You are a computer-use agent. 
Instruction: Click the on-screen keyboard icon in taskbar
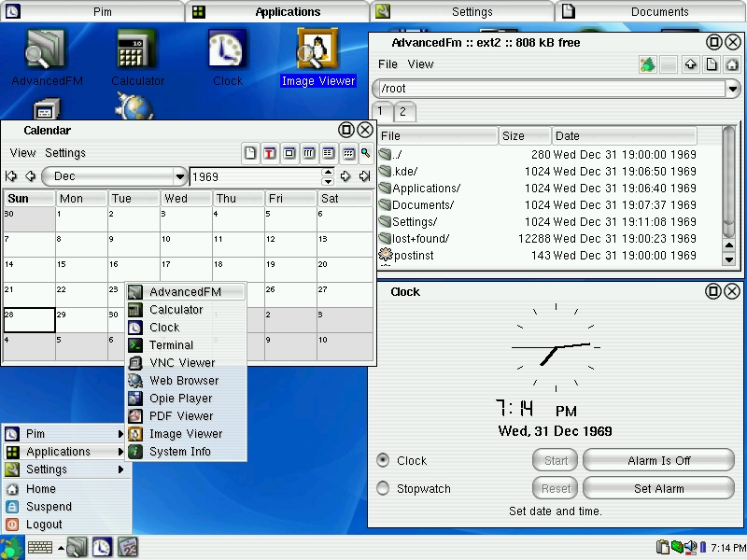coord(40,548)
